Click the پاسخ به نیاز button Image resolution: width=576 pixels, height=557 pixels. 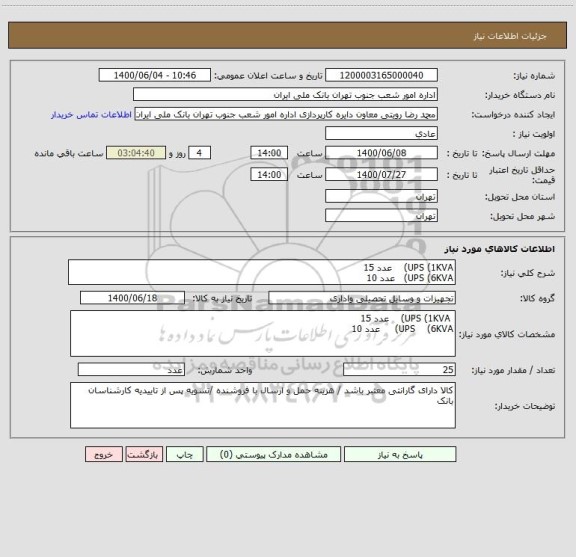click(x=400, y=454)
